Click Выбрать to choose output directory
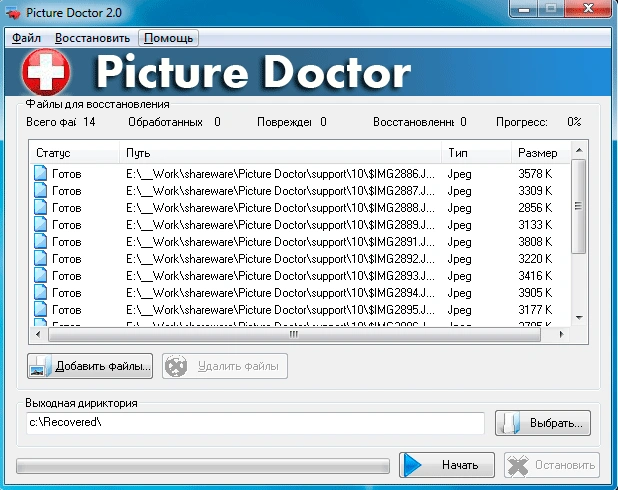 [x=545, y=423]
